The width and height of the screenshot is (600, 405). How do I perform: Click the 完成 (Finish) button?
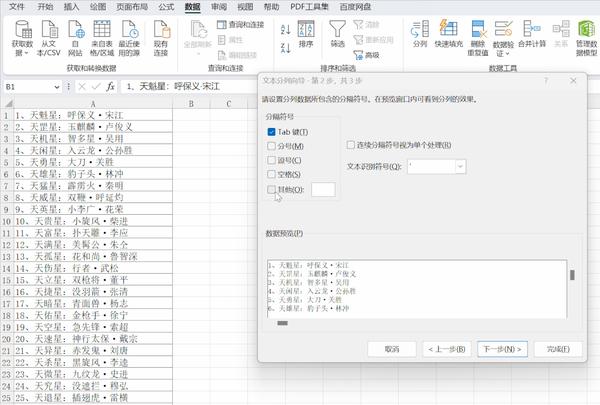(x=558, y=349)
